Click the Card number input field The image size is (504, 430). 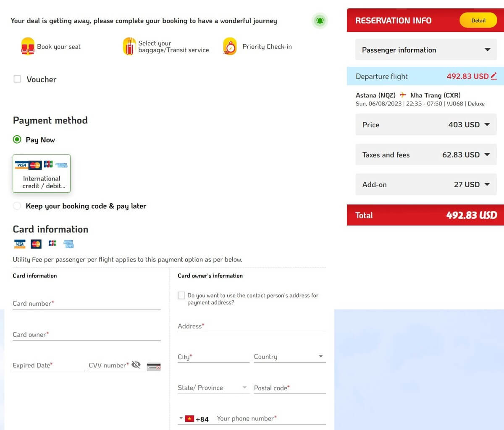click(x=87, y=303)
